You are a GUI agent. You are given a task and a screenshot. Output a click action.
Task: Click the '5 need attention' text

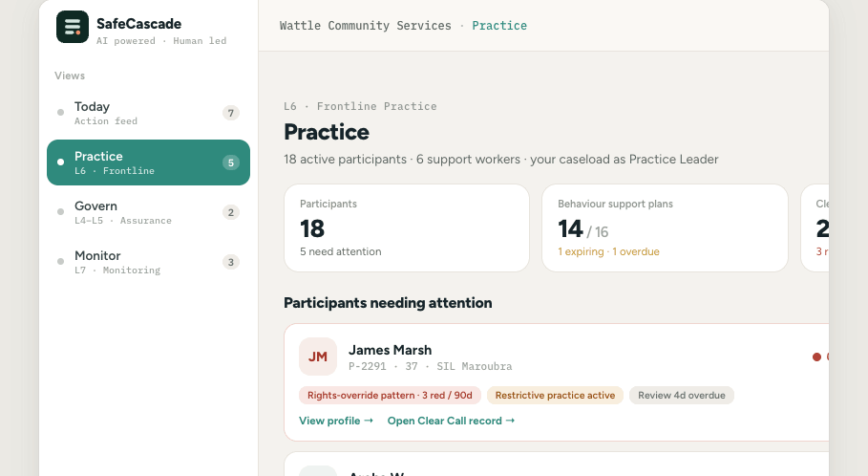coord(341,251)
